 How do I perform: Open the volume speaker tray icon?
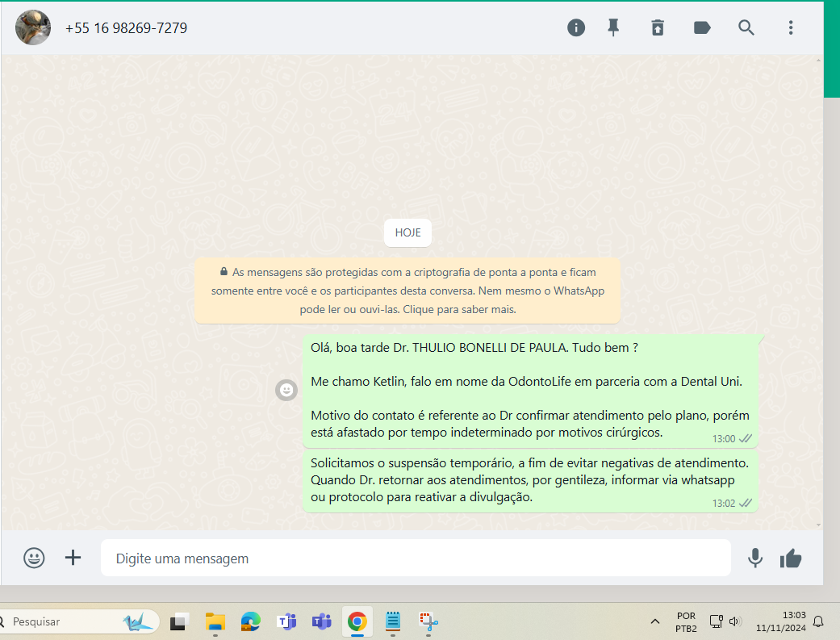[x=734, y=621]
